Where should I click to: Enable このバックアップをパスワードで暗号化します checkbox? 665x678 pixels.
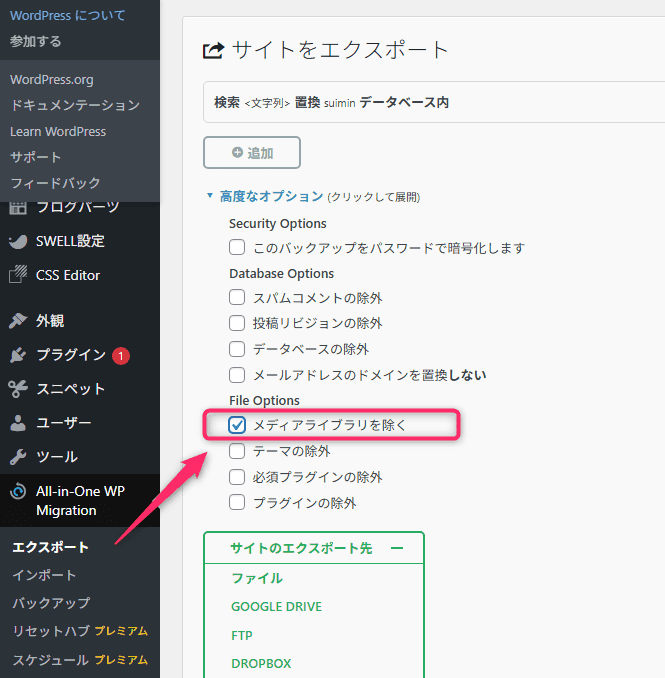tap(237, 247)
